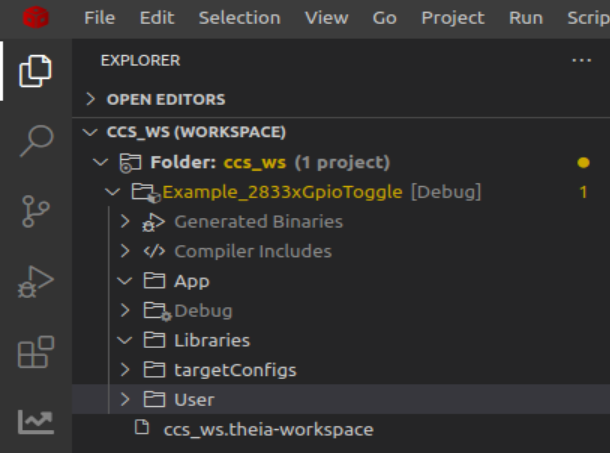Image resolution: width=610 pixels, height=453 pixels.
Task: Click the User folder icon
Action: tap(154, 399)
